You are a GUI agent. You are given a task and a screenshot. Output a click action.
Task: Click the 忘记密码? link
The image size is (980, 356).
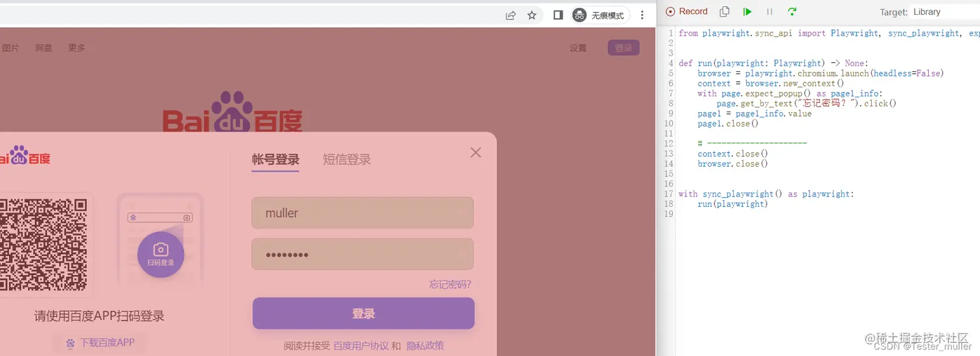pos(450,285)
